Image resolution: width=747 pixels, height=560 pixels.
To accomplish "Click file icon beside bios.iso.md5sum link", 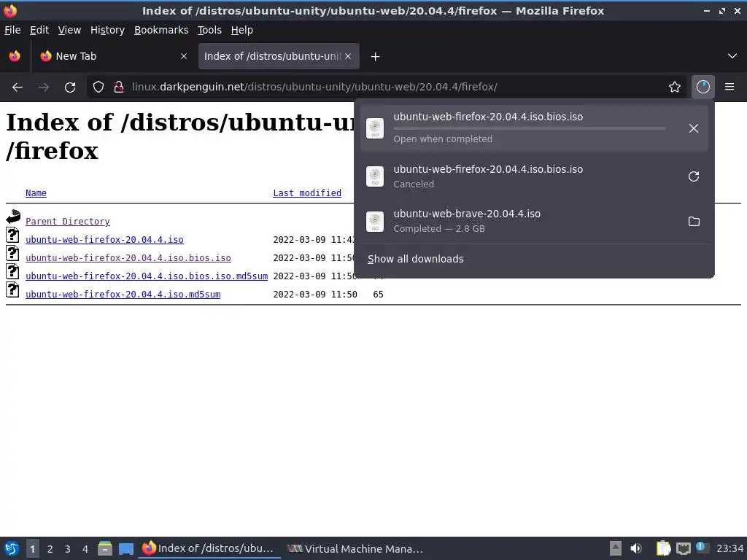I will tap(12, 272).
